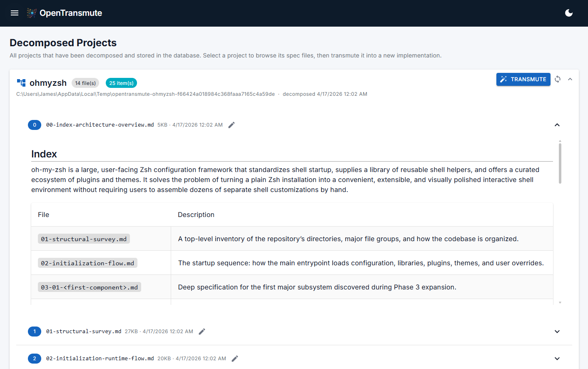Toggle dark mode with the moon icon

click(569, 13)
